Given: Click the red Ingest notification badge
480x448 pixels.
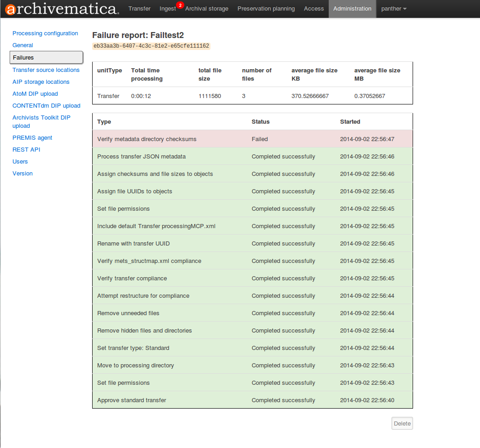Looking at the screenshot, I should coord(180,5).
